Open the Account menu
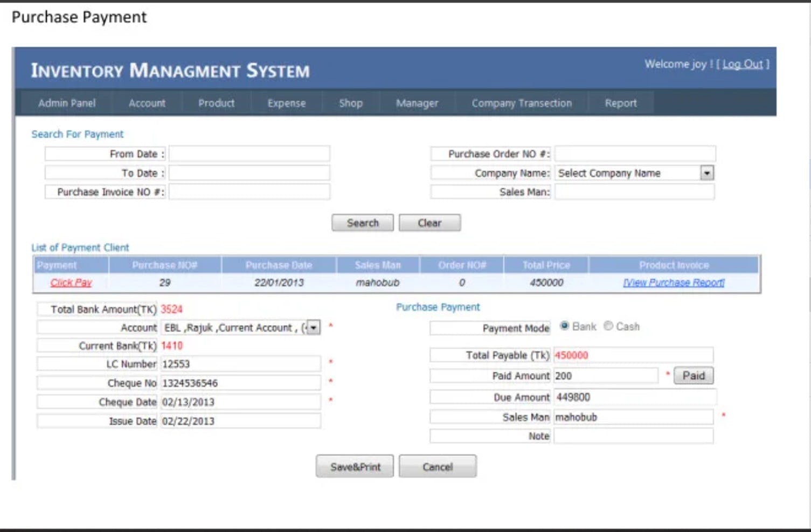 147,103
